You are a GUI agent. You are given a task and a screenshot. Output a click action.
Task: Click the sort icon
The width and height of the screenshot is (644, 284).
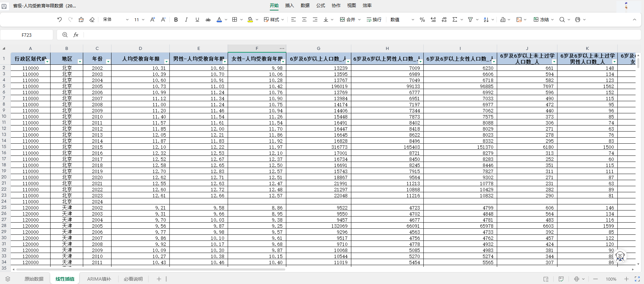point(486,20)
